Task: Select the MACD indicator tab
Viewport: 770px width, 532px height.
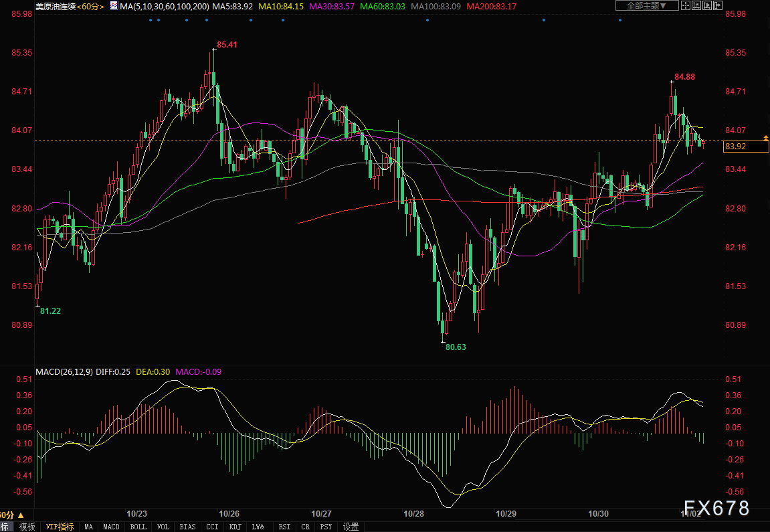Action: coord(112,527)
